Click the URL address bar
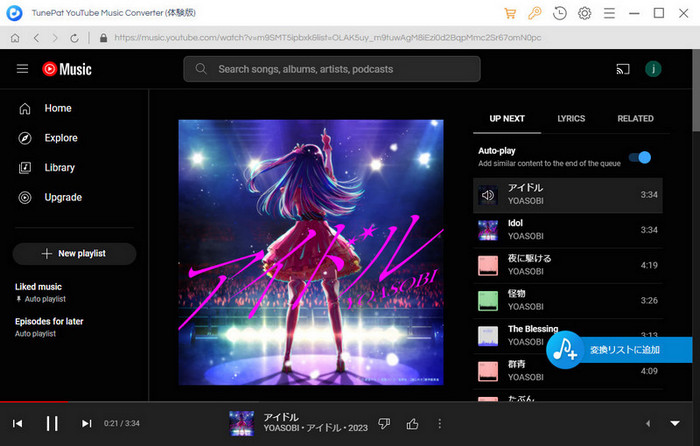Screen dimensions: 700x446 pos(328,38)
